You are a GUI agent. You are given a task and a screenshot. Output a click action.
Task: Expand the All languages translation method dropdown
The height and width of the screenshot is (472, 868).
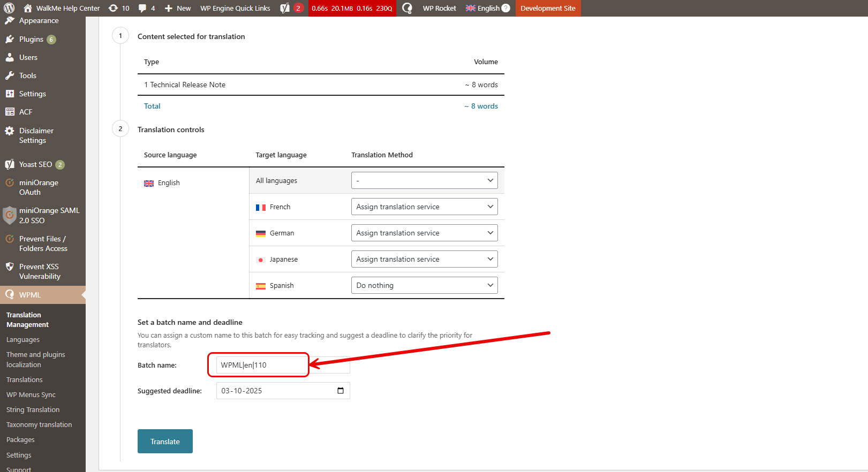[424, 180]
